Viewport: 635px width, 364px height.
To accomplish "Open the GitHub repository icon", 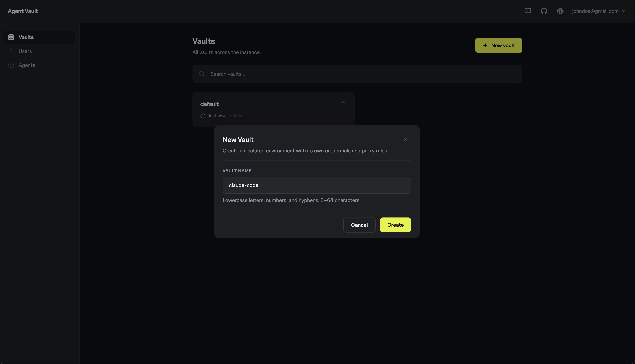I will pyautogui.click(x=544, y=11).
